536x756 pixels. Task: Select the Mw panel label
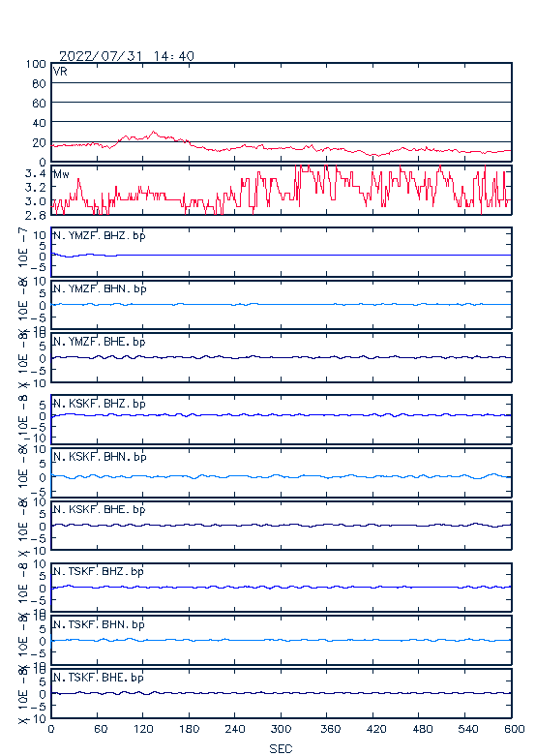(61, 174)
